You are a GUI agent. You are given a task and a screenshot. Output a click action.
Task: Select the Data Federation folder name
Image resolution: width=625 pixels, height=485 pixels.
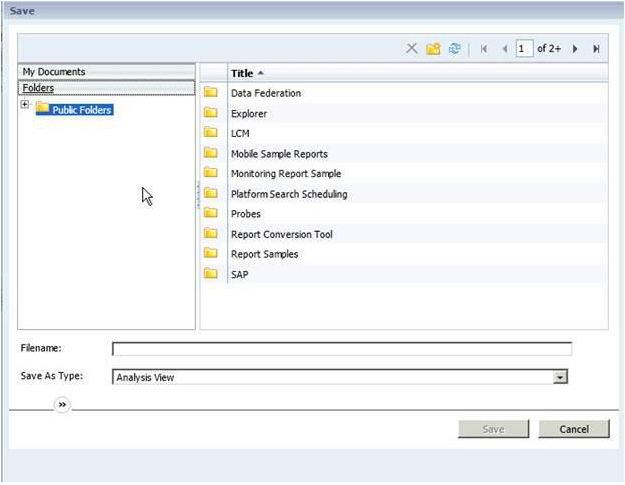click(266, 93)
